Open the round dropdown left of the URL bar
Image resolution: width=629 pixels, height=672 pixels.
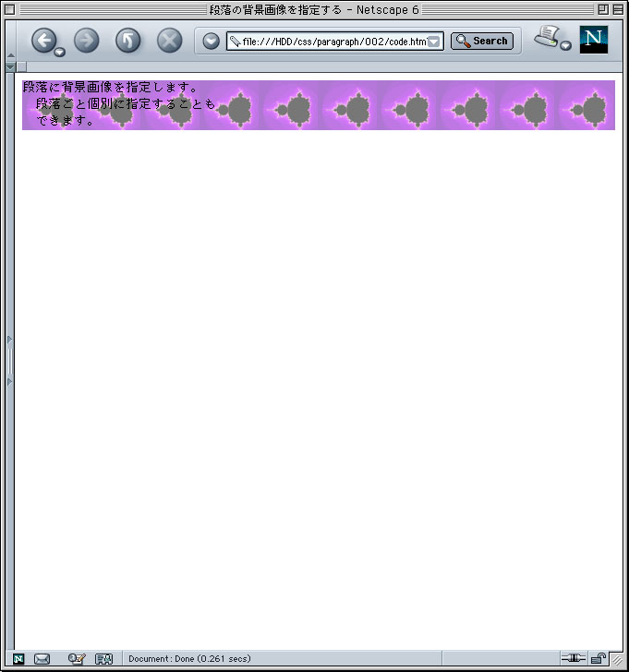(211, 42)
